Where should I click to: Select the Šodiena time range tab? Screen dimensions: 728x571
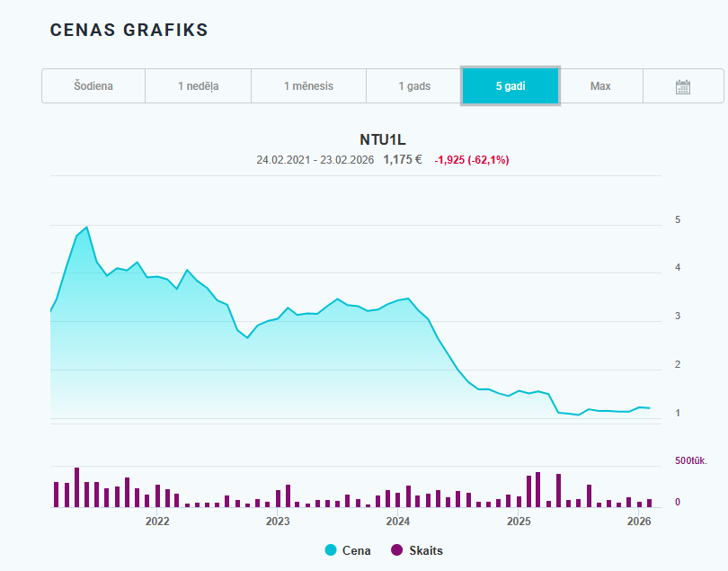pyautogui.click(x=93, y=86)
